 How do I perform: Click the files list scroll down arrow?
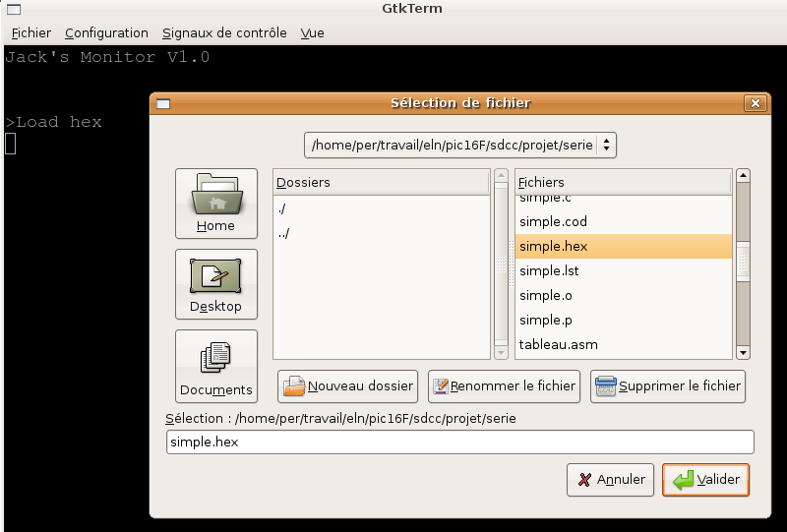tap(743, 353)
